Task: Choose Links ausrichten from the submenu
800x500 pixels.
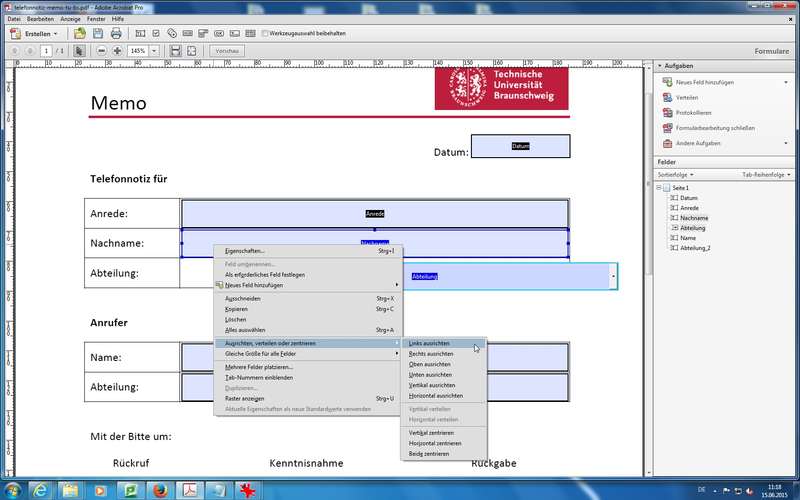Action: point(430,343)
